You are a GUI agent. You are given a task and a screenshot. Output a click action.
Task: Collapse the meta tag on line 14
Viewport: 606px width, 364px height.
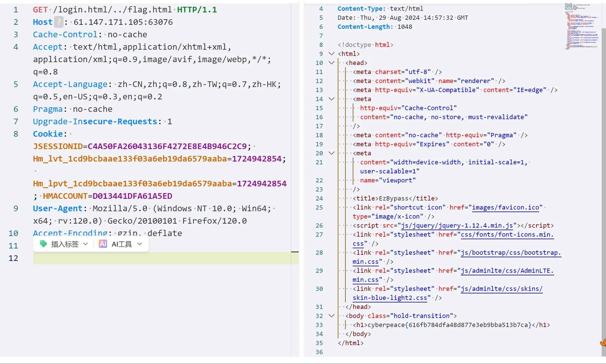(x=332, y=99)
